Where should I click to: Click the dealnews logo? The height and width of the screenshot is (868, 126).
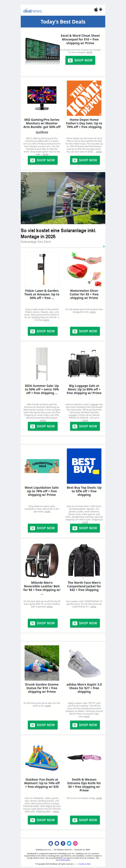(x=33, y=11)
